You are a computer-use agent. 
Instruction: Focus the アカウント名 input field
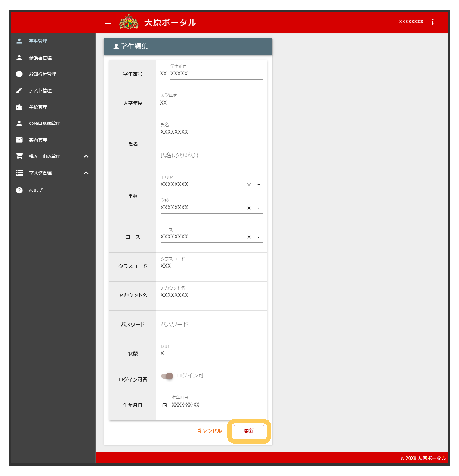pyautogui.click(x=211, y=295)
